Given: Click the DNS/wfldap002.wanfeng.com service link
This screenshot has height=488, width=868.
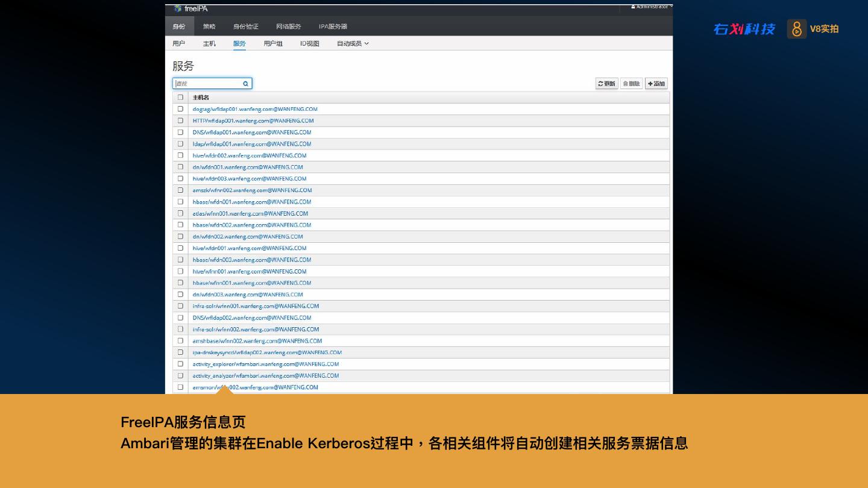Looking at the screenshot, I should pyautogui.click(x=252, y=318).
